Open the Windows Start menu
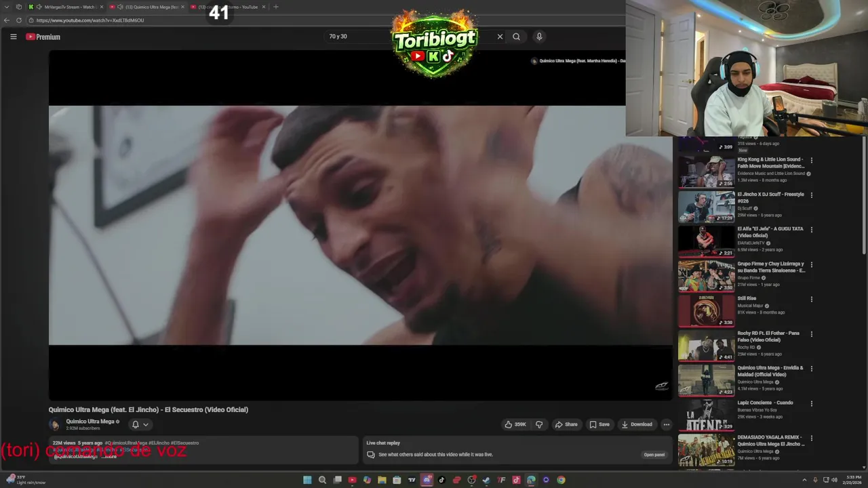 coord(307,480)
